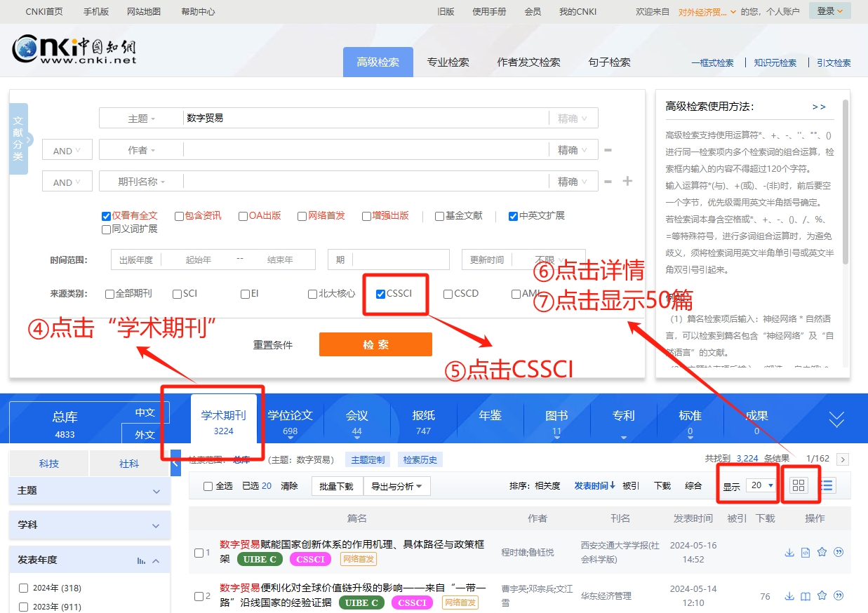Screen dimensions: 868x613
Task: Select the 会议 database tab
Action: pos(357,422)
